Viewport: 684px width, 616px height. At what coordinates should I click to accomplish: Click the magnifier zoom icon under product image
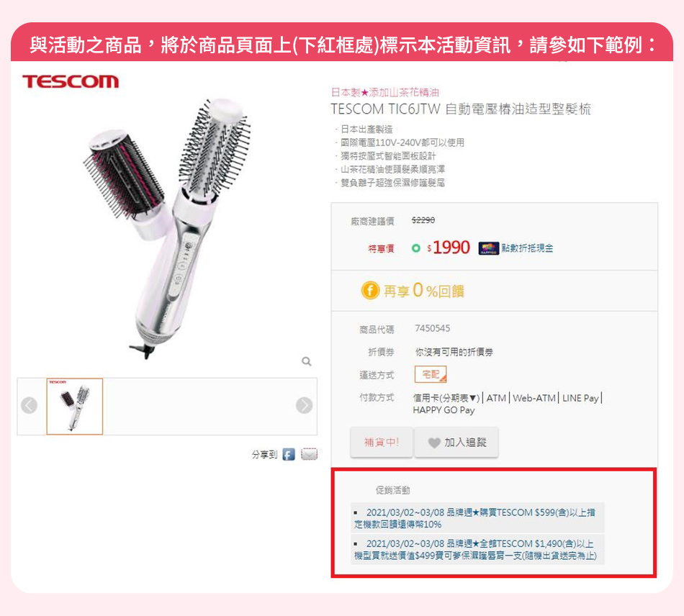point(307,361)
